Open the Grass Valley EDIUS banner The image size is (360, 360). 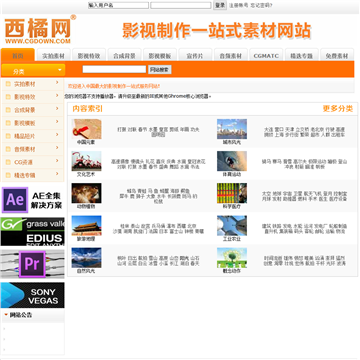click(x=32, y=232)
